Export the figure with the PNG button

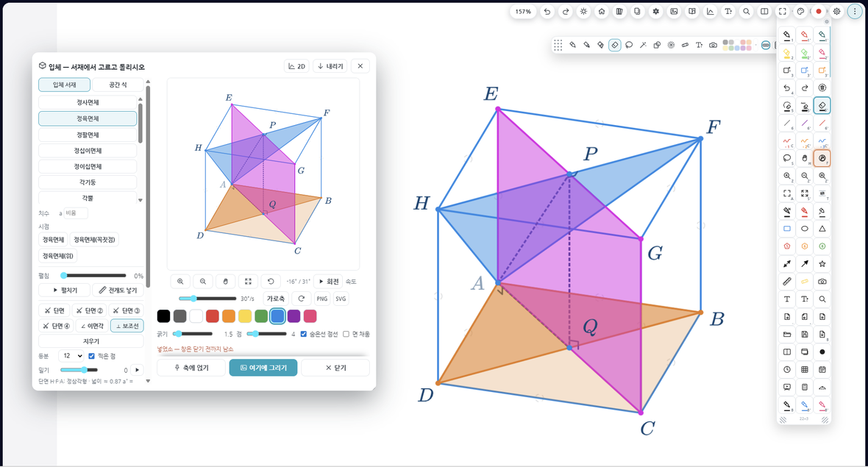[x=322, y=299]
